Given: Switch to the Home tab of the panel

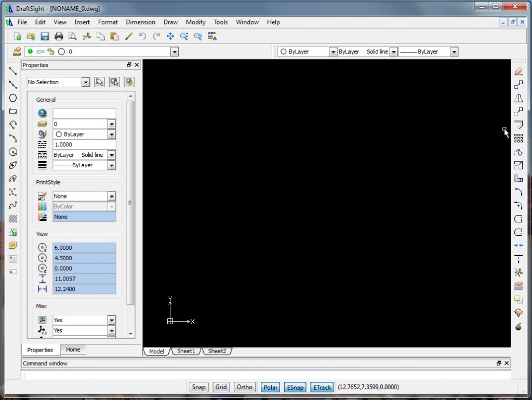Looking at the screenshot, I should [73, 349].
